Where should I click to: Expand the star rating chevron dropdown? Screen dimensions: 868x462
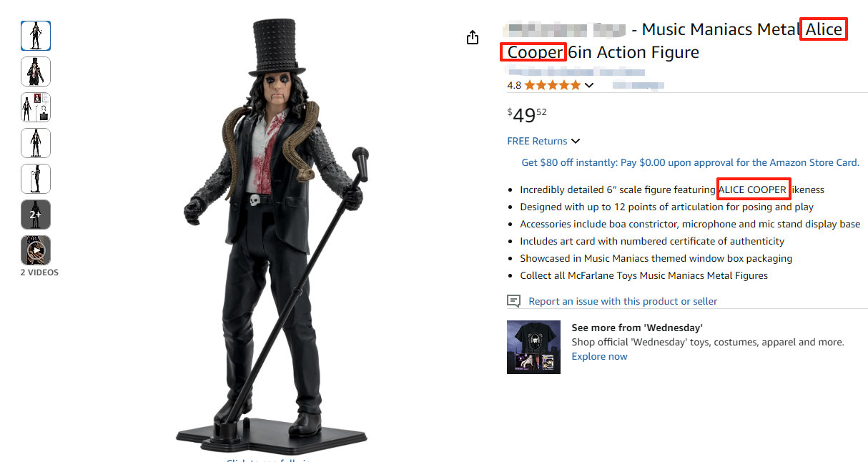(589, 86)
